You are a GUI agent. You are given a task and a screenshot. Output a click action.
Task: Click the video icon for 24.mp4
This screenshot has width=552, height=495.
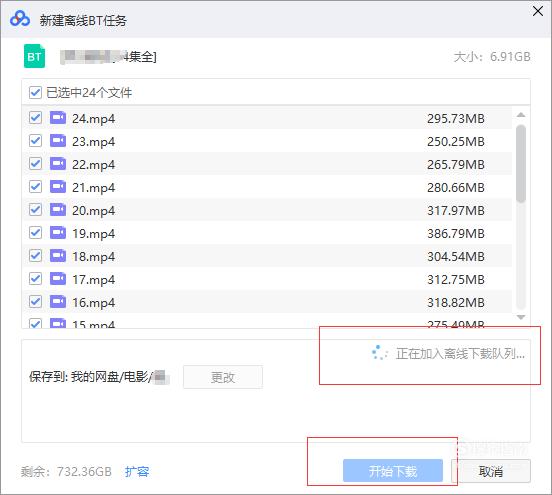58,118
